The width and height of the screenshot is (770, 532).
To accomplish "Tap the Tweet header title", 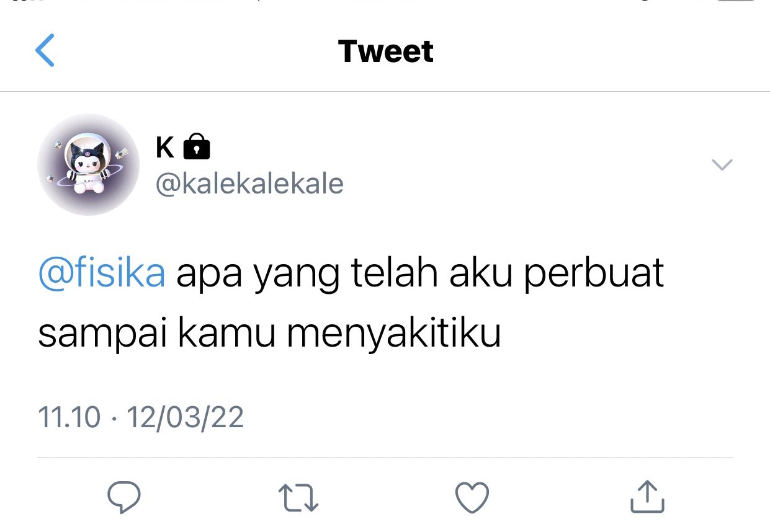I will point(385,51).
